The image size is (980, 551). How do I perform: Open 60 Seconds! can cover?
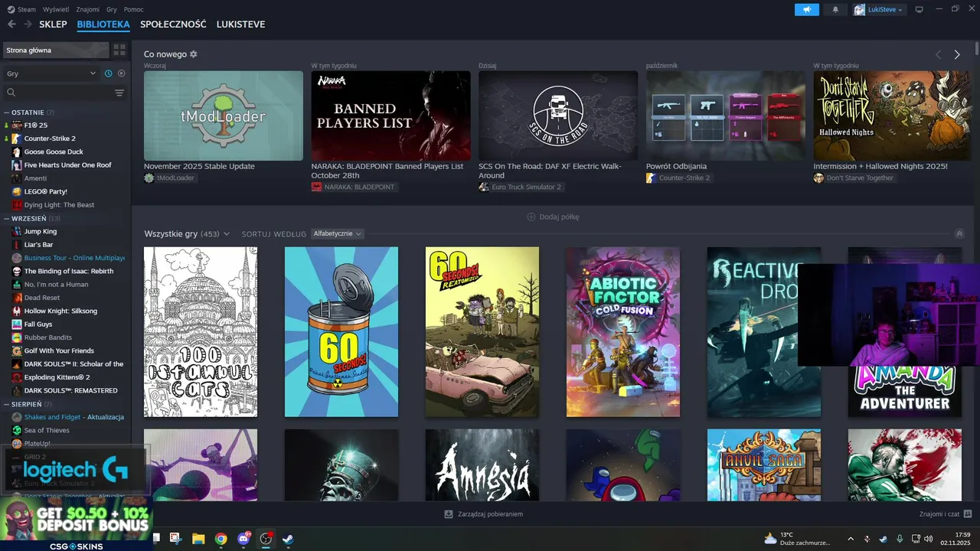pos(341,332)
